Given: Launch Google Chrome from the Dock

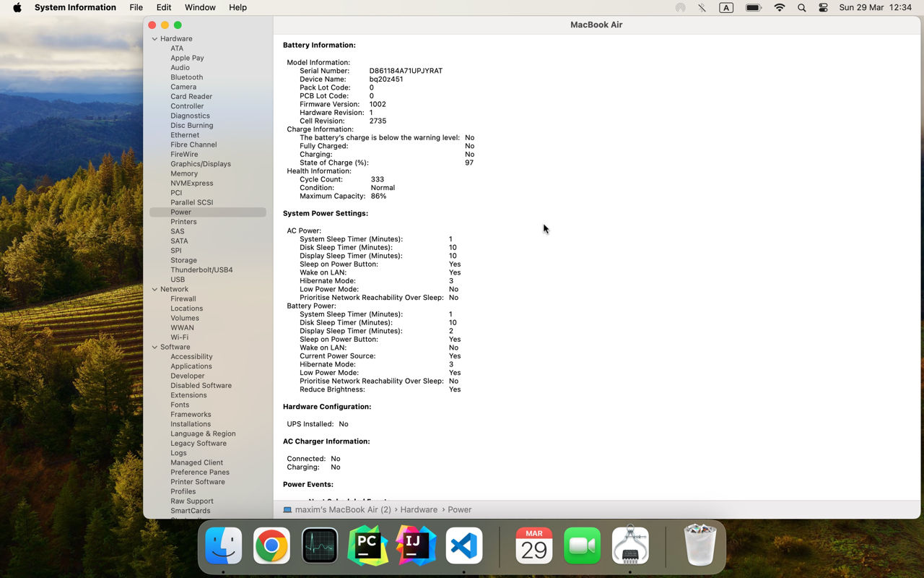Looking at the screenshot, I should tap(271, 545).
